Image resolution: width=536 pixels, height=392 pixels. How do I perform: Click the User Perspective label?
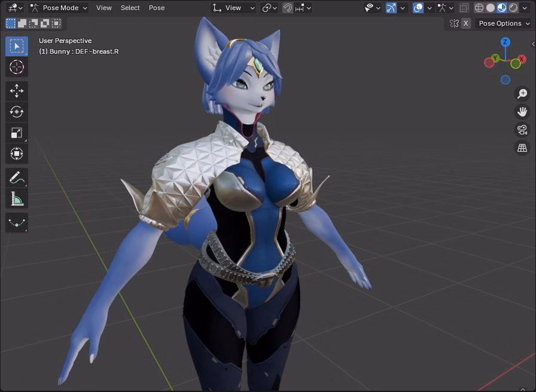point(65,41)
